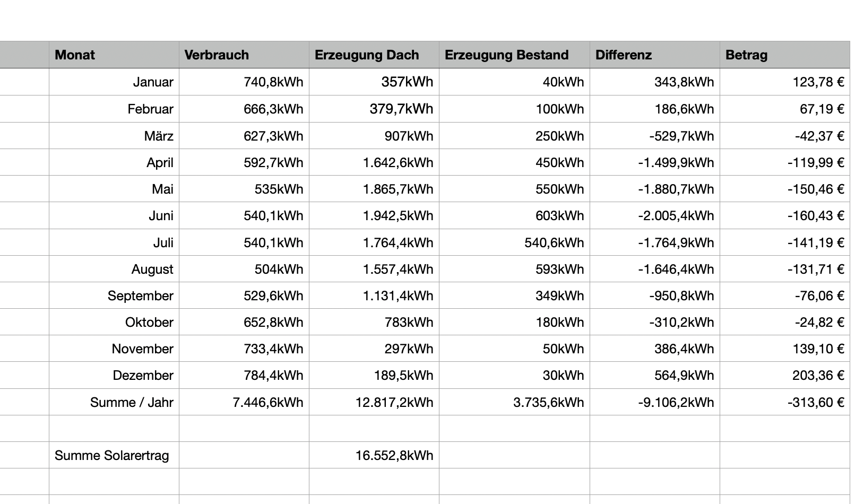Select the Januar row label cell
The image size is (864, 504).
(x=114, y=82)
